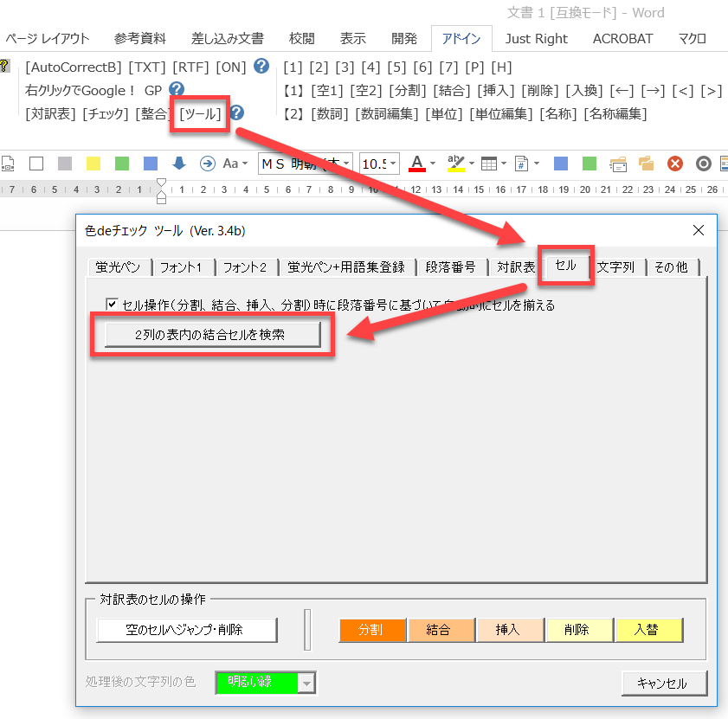Screen dimensions: 728x719
Task: Click the text highlight color pen icon
Action: [x=454, y=163]
